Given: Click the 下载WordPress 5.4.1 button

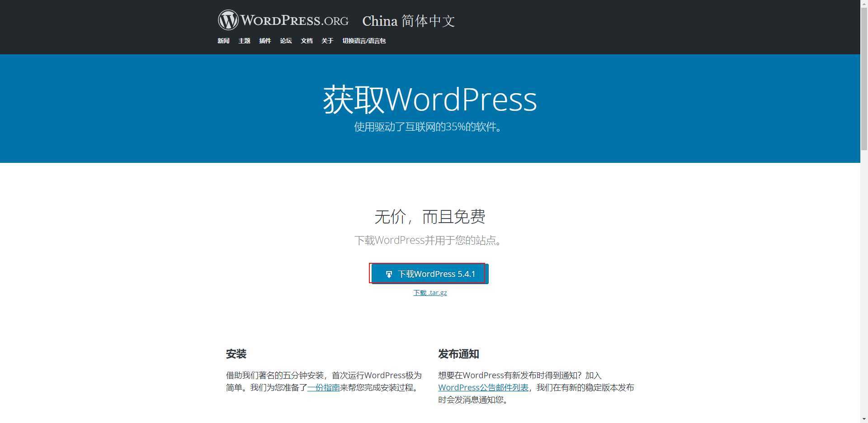Looking at the screenshot, I should coord(430,274).
